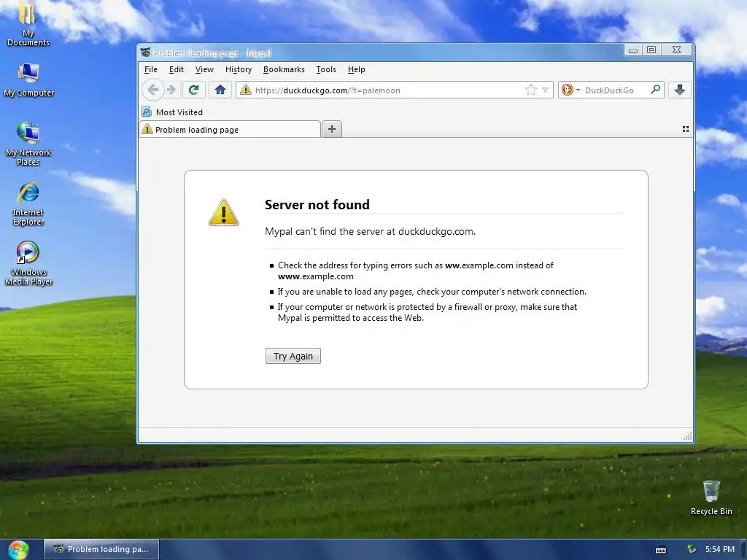Viewport: 747px width, 560px height.
Task: Open the Tools menu
Action: click(326, 69)
